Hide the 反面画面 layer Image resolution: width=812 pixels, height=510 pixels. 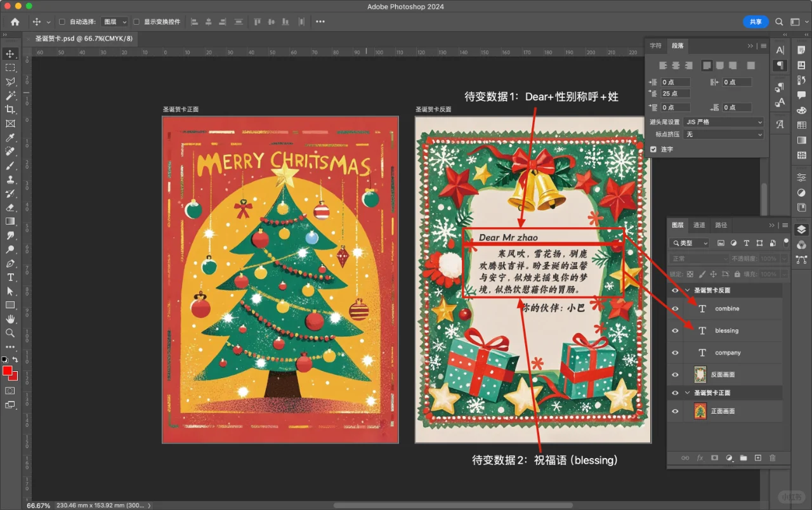tap(675, 375)
